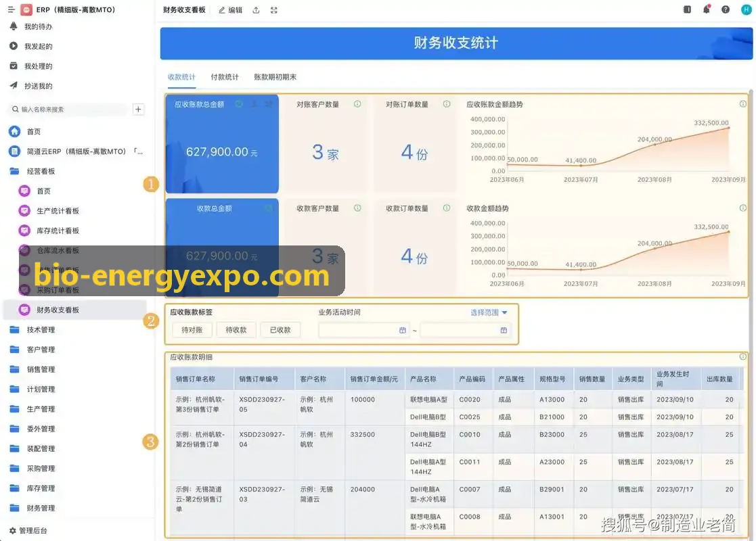Open notifications bell top right

click(x=707, y=9)
